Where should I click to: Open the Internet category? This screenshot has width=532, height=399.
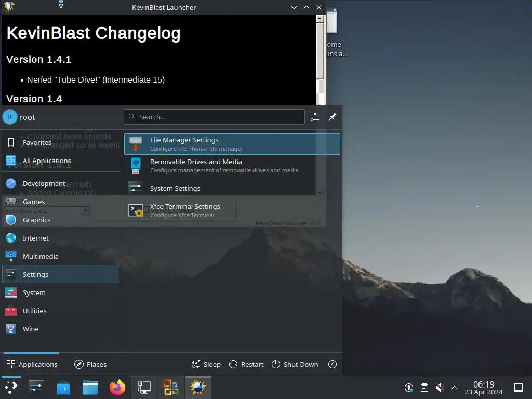point(61,238)
